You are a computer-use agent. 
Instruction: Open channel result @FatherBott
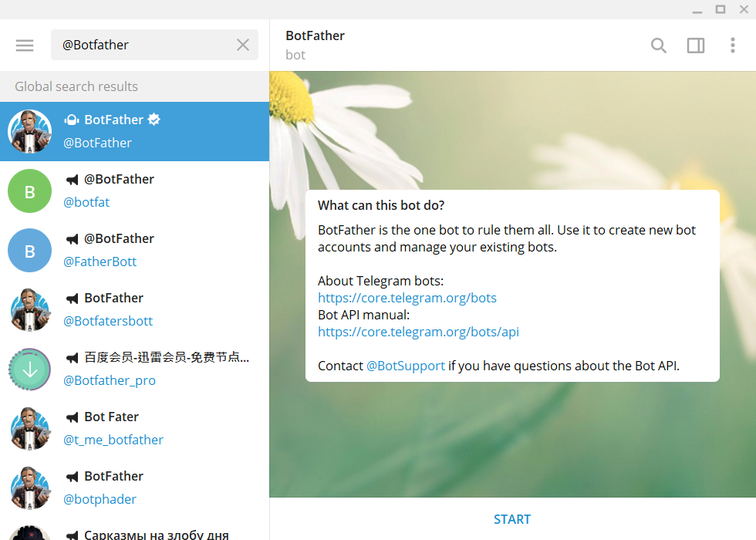tap(134, 250)
